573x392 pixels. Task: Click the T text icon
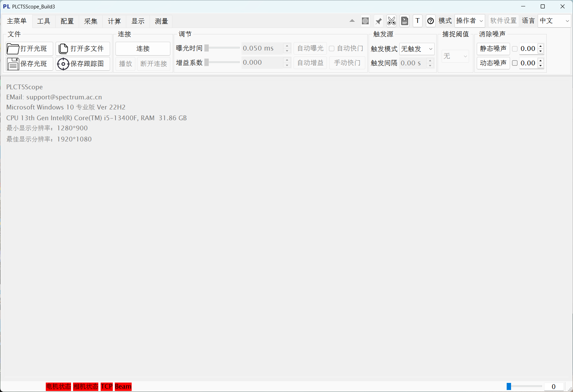(417, 21)
